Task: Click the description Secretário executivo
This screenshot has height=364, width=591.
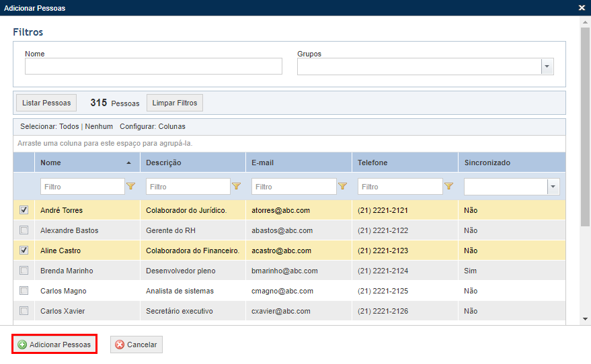Action: tap(180, 311)
